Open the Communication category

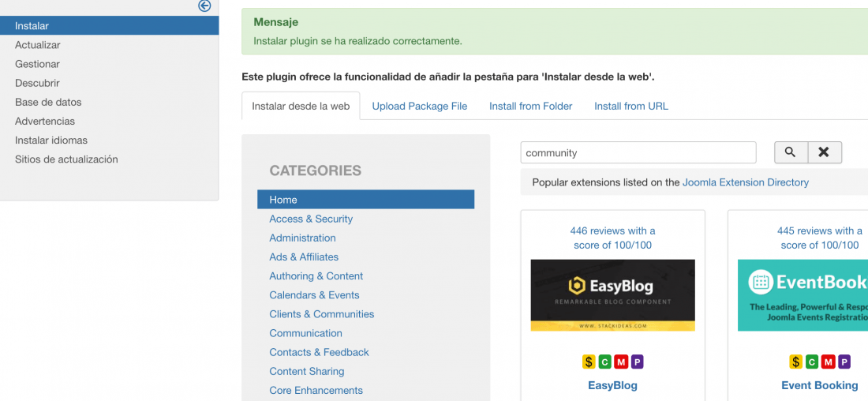coord(305,333)
